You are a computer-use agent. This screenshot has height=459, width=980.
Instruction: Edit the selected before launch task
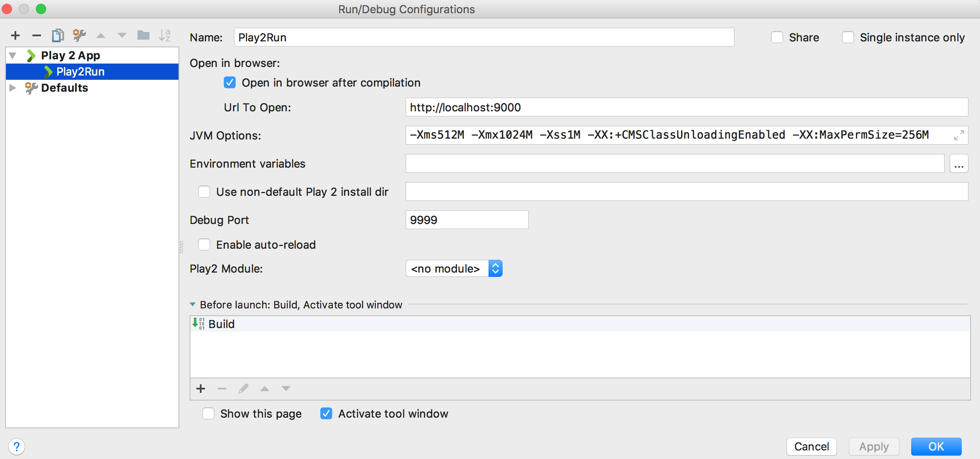(x=243, y=389)
